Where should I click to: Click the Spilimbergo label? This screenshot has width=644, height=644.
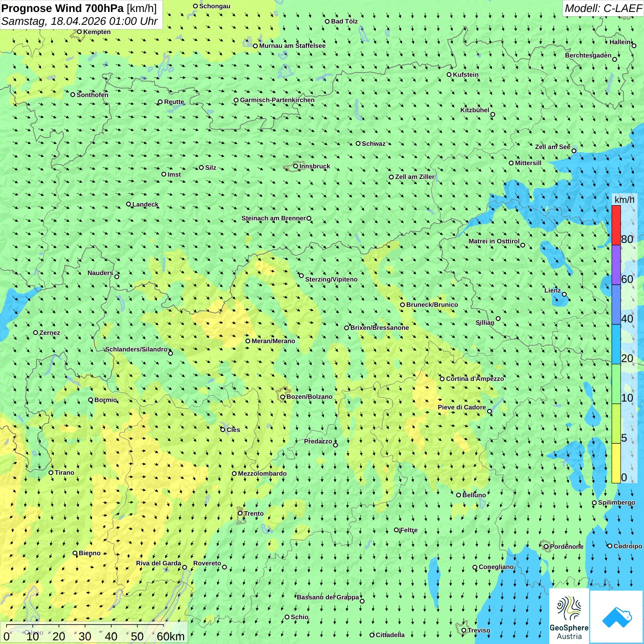coord(616,502)
